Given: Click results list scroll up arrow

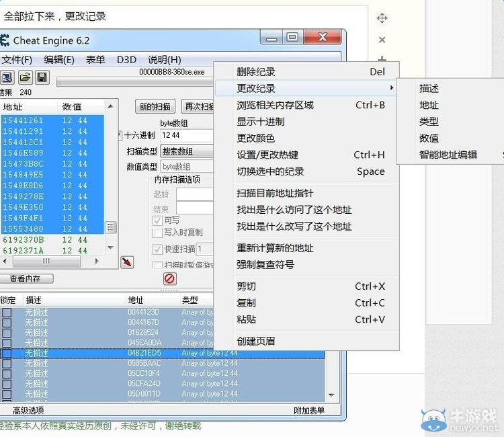Looking at the screenshot, I should coord(110,106).
